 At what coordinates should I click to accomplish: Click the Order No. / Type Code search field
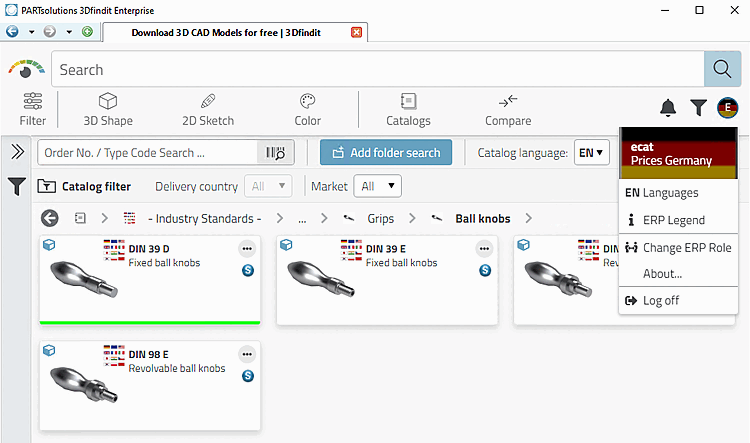point(148,153)
